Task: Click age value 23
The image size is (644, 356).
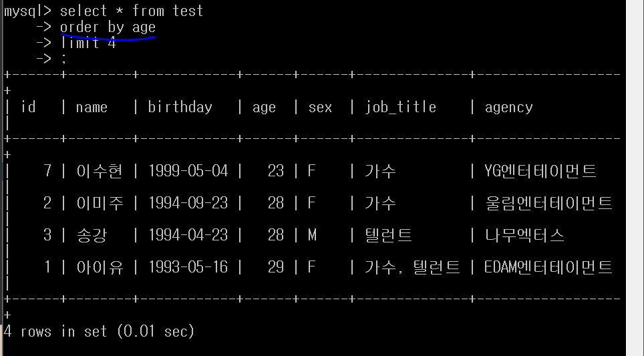Action: (x=276, y=171)
